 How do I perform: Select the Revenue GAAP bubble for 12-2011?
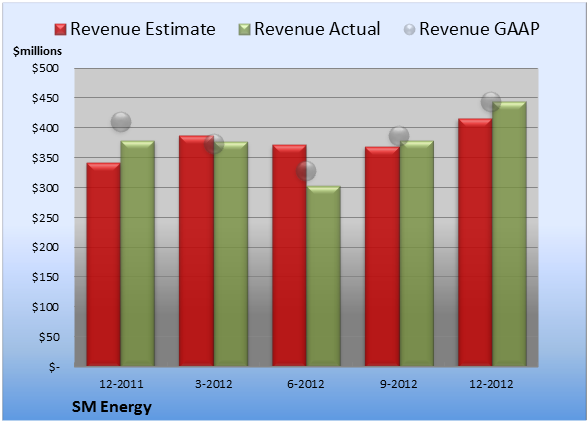[x=121, y=122]
